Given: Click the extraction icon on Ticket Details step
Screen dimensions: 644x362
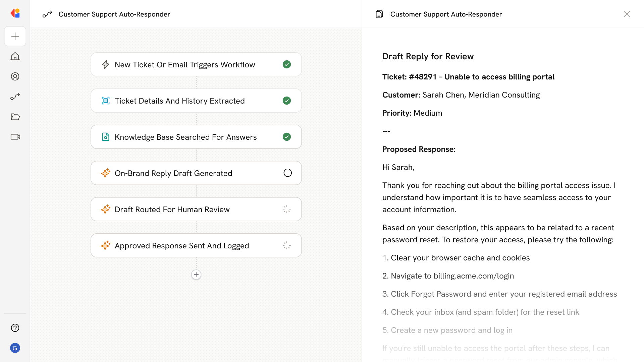Looking at the screenshot, I should [x=106, y=101].
